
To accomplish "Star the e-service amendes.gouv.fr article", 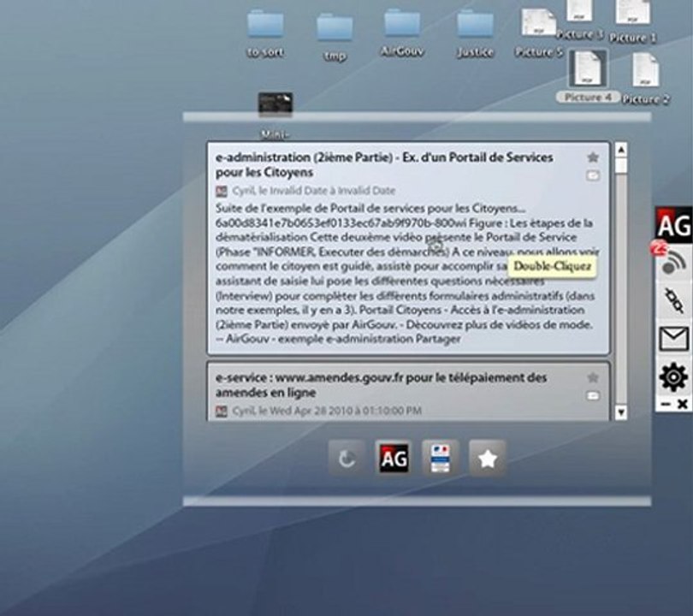I will click(x=593, y=377).
